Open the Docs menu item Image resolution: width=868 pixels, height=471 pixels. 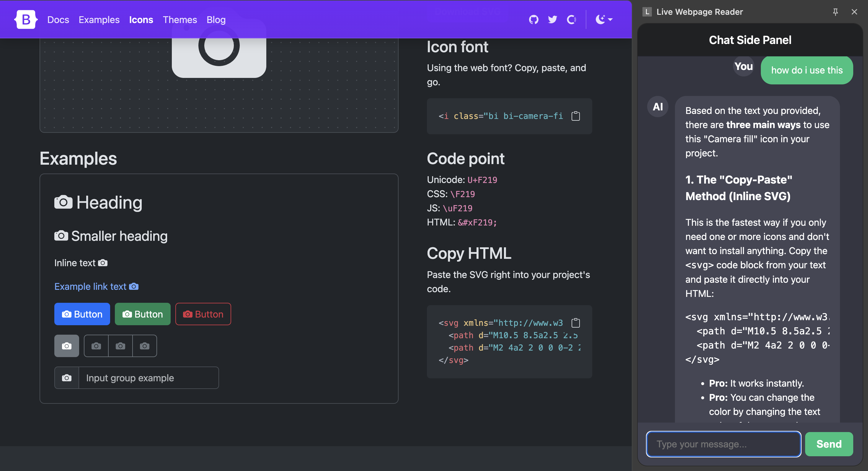(58, 19)
